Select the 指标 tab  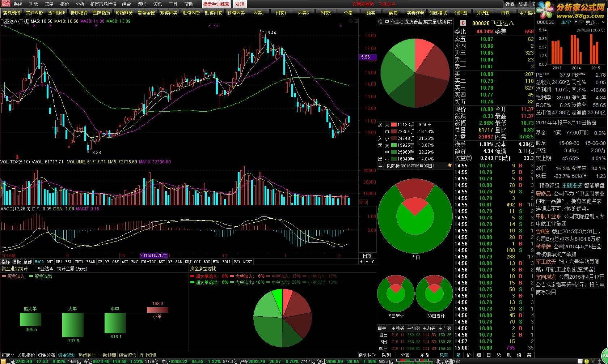point(6,262)
